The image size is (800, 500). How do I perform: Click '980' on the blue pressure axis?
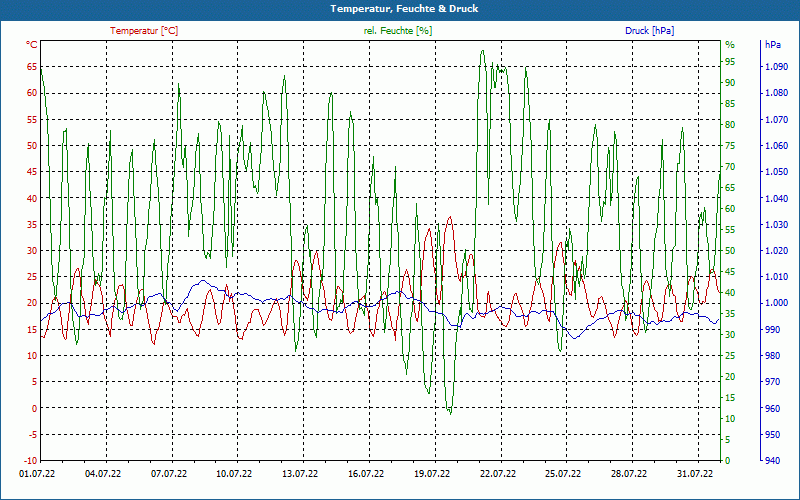[x=772, y=356]
